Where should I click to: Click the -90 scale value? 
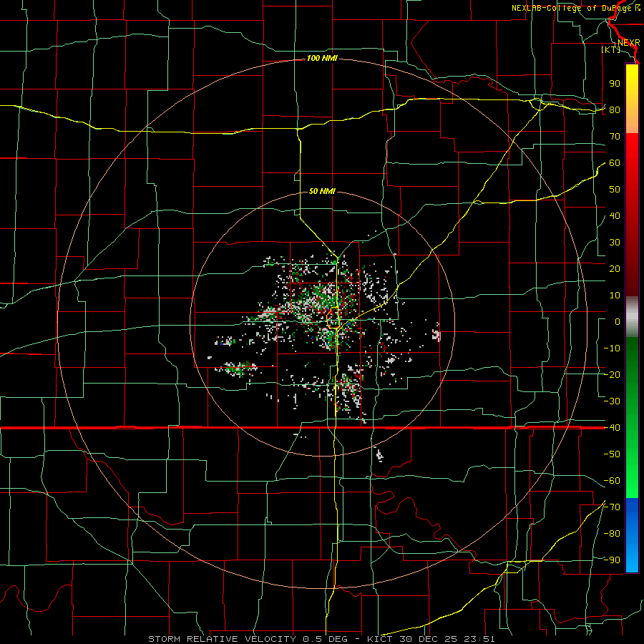(612, 560)
